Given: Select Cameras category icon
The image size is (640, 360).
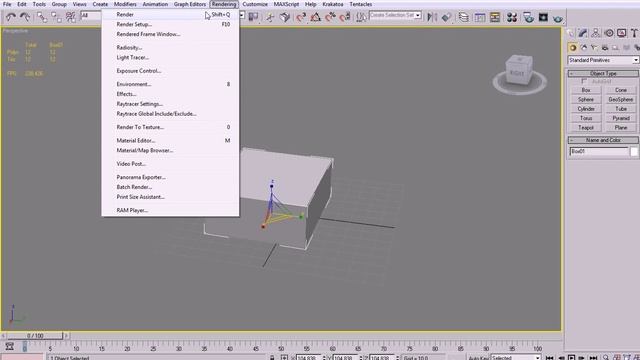Looking at the screenshot, I should coord(605,48).
